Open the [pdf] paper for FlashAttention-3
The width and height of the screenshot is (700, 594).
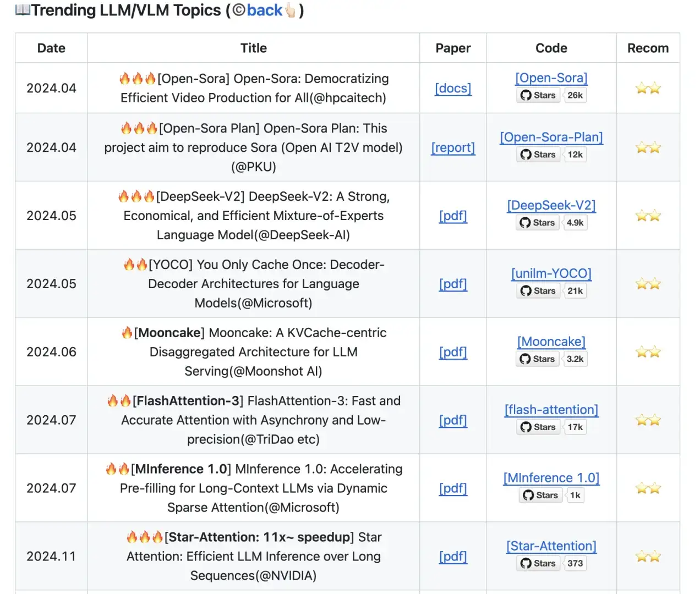[453, 421]
